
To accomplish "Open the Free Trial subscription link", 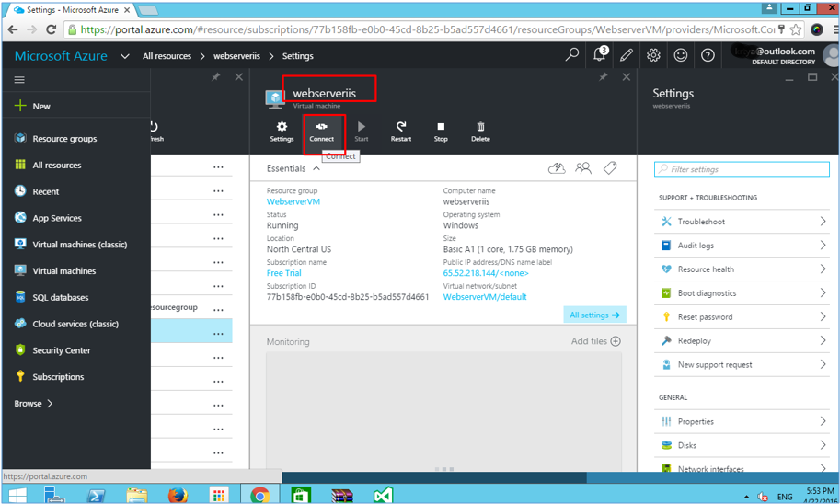I will (284, 273).
